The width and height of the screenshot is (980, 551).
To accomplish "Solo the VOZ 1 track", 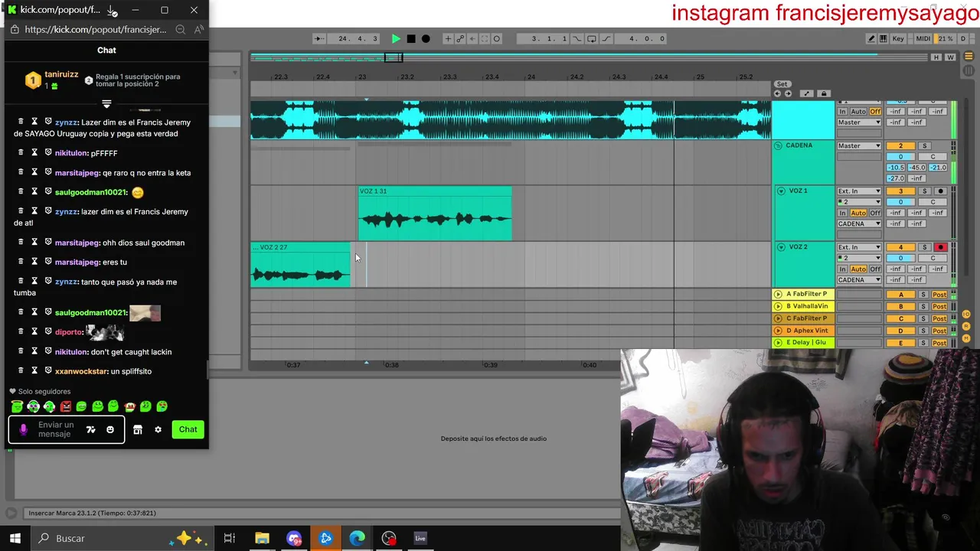I will (x=924, y=191).
